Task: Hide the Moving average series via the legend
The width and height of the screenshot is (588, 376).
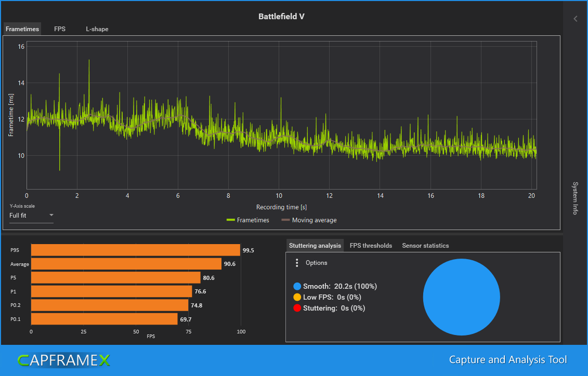Action: 309,220
